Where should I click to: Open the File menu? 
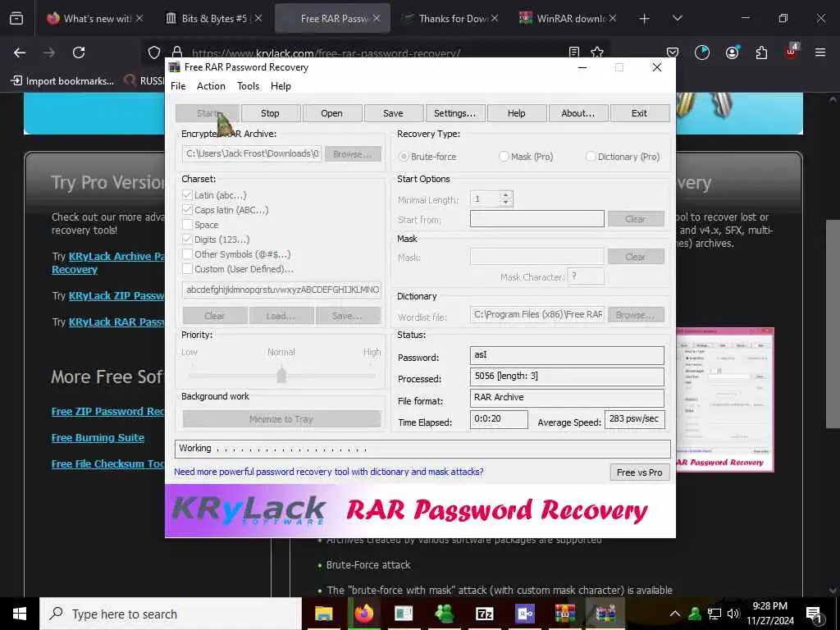pyautogui.click(x=178, y=86)
